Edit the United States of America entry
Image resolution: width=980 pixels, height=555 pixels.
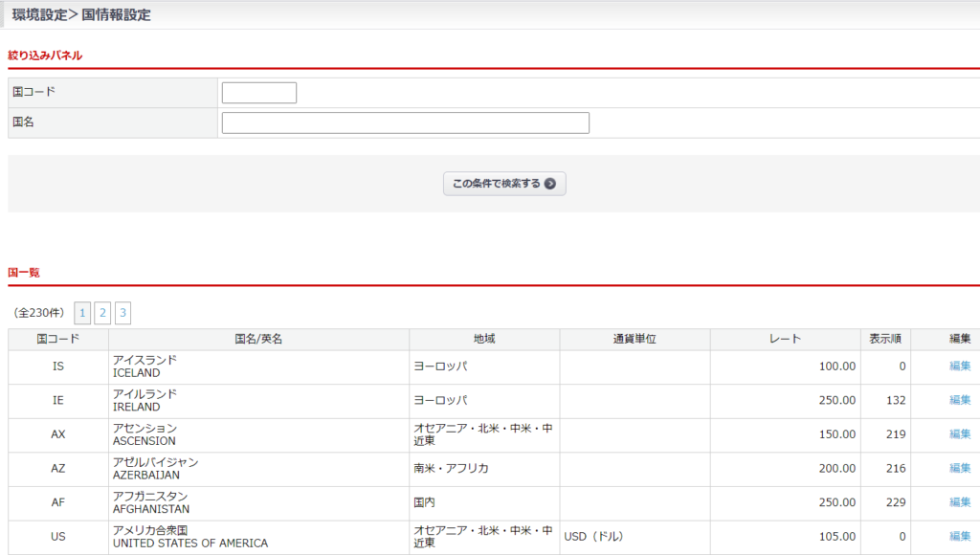(x=959, y=537)
